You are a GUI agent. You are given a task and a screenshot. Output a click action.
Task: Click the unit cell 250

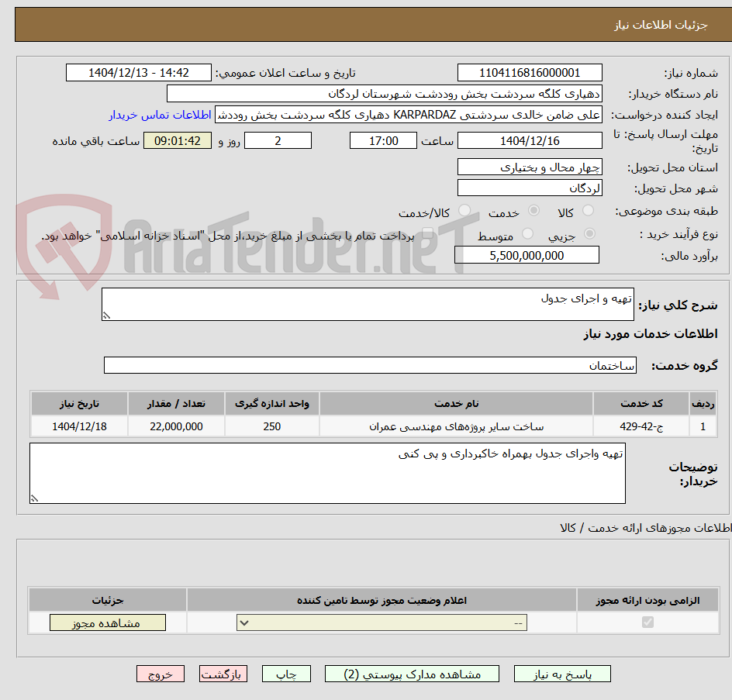(271, 426)
